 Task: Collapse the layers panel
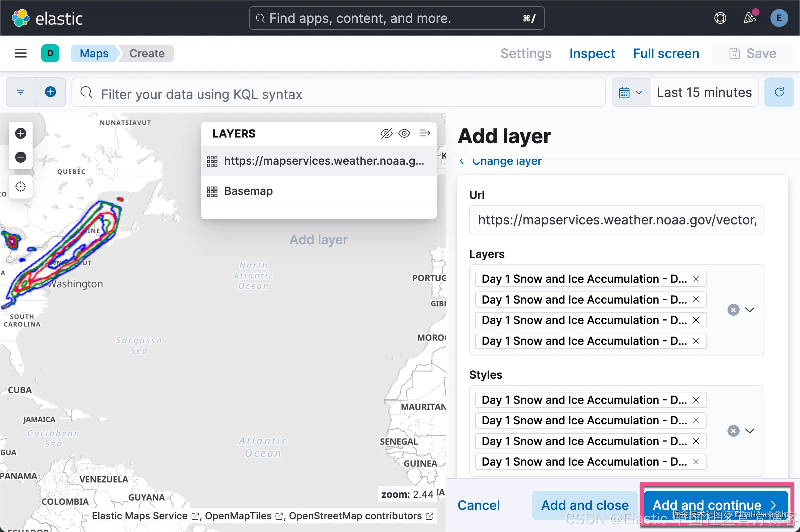[424, 134]
